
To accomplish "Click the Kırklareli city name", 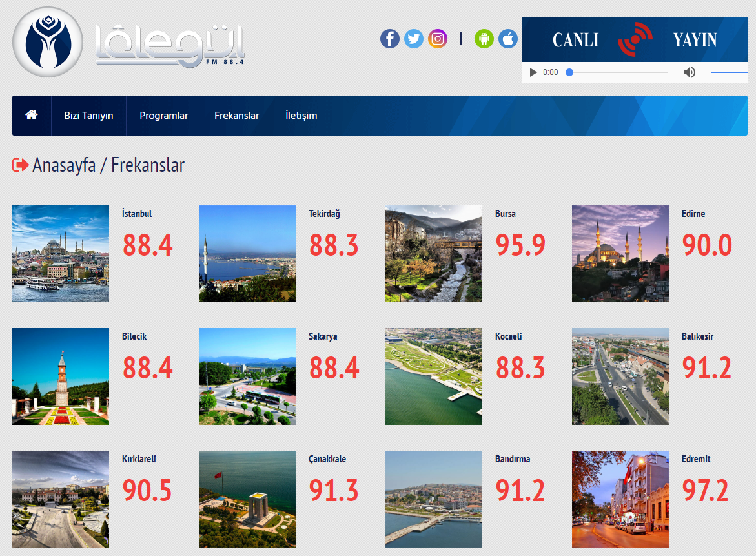I will point(139,459).
